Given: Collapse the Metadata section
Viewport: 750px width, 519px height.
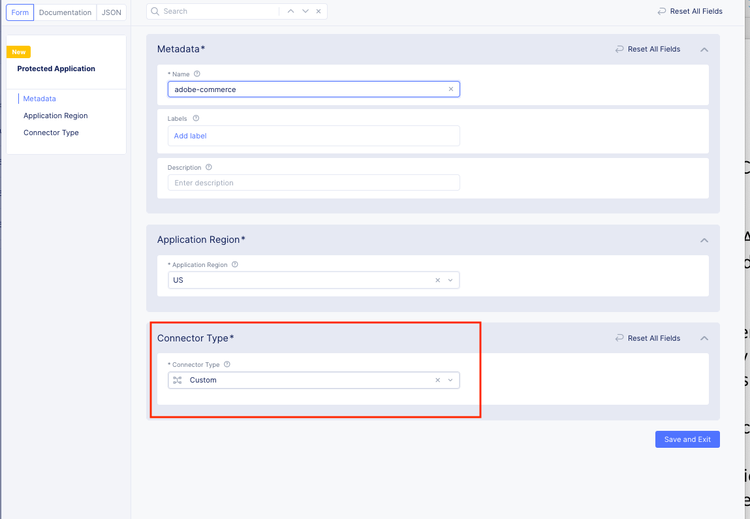Looking at the screenshot, I should [704, 49].
